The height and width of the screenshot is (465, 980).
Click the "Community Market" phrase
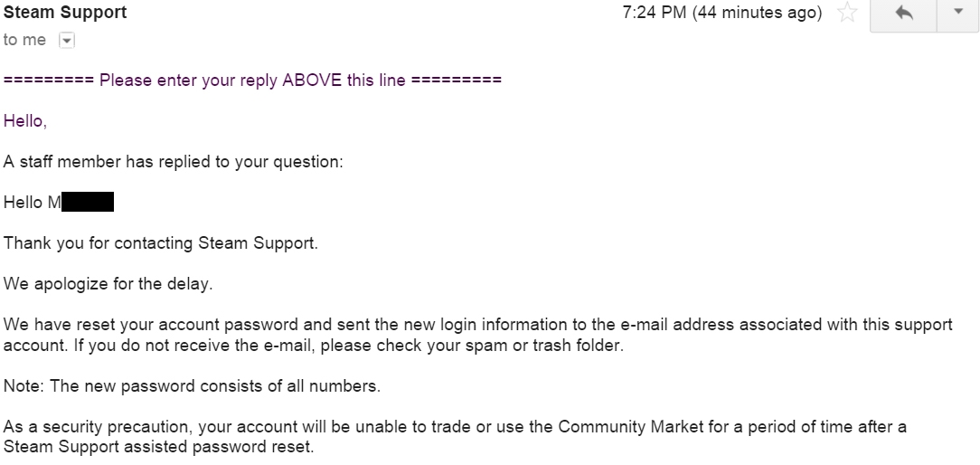click(617, 427)
